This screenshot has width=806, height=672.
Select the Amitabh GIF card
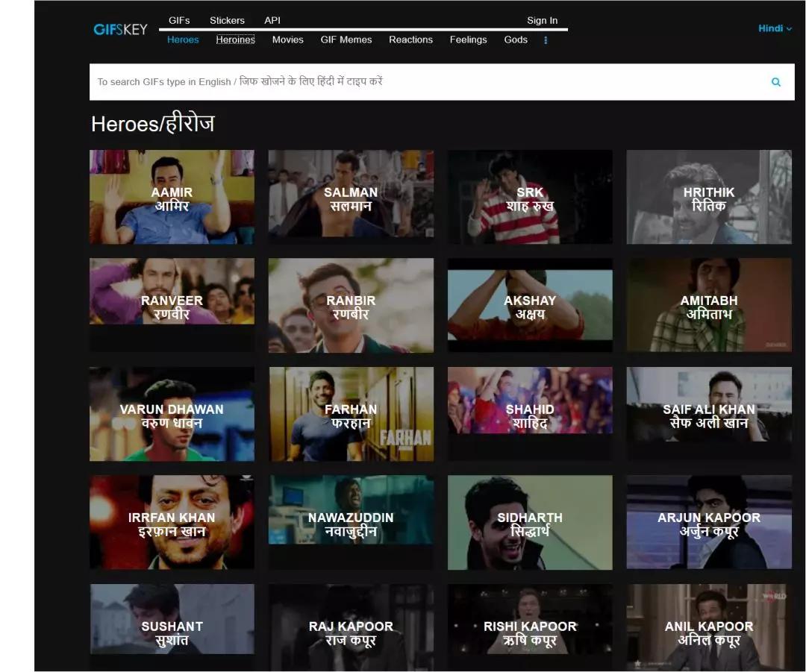click(709, 305)
